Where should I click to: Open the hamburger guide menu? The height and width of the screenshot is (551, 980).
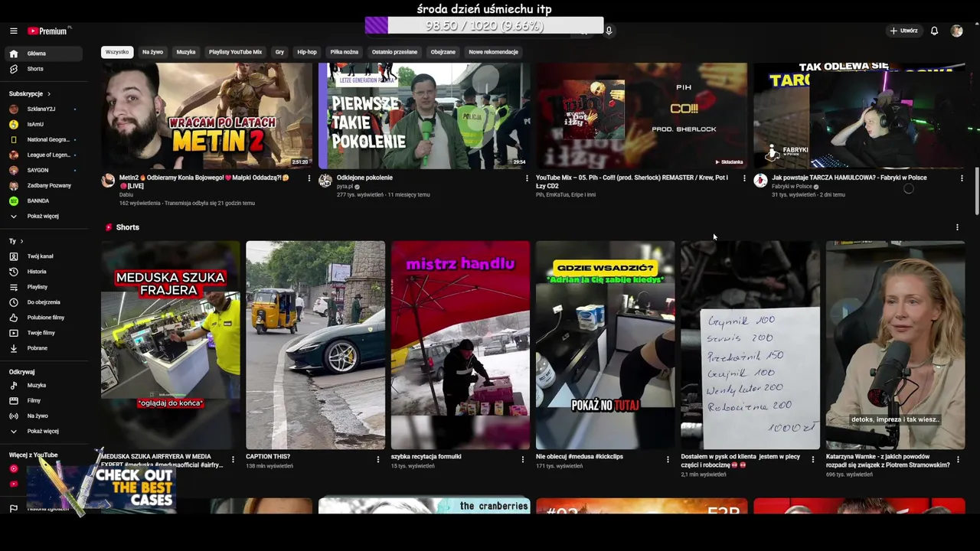(13, 31)
